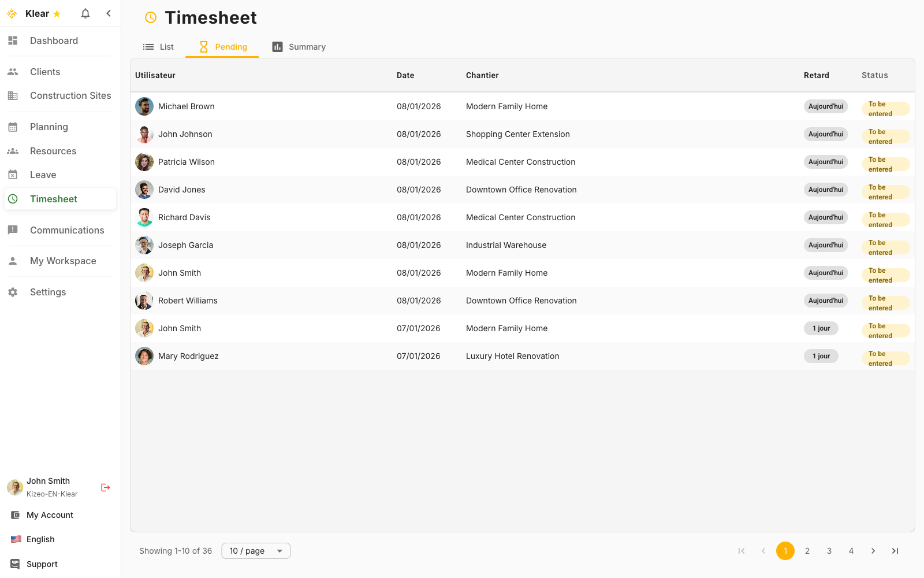Click the Leave icon in the sidebar
Image resolution: width=924 pixels, height=578 pixels.
tap(13, 174)
